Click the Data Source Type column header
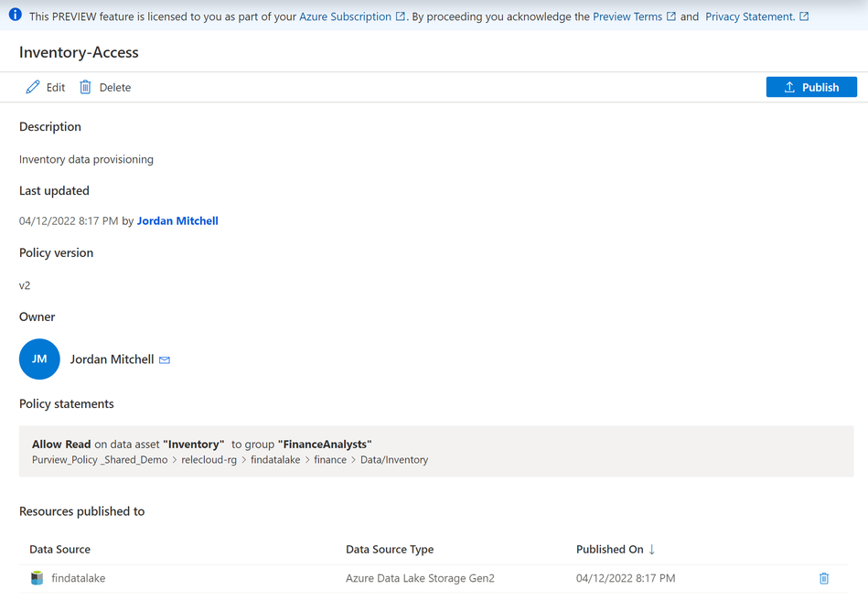 coord(390,550)
